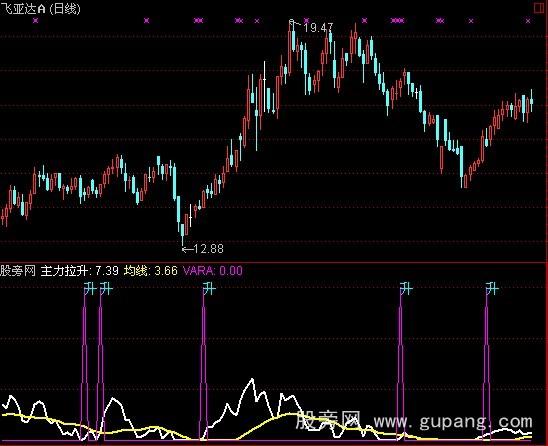Click the leftmost 升 signal marker
Image resolution: width=548 pixels, height=446 pixels.
[x=90, y=289]
